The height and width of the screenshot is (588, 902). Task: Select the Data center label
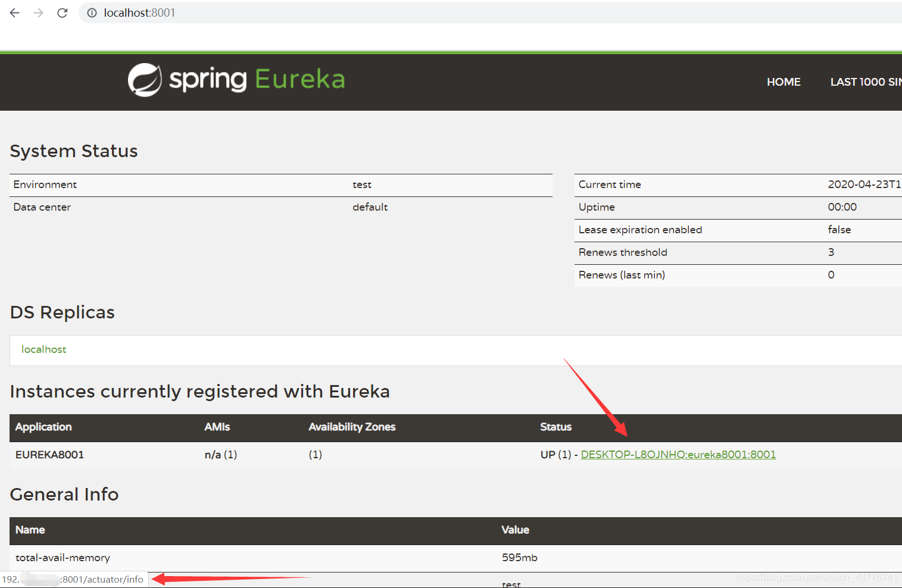pyautogui.click(x=42, y=207)
